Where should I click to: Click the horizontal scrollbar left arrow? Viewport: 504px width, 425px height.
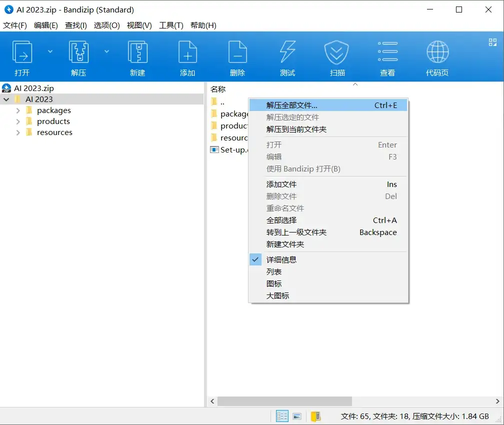pos(212,401)
